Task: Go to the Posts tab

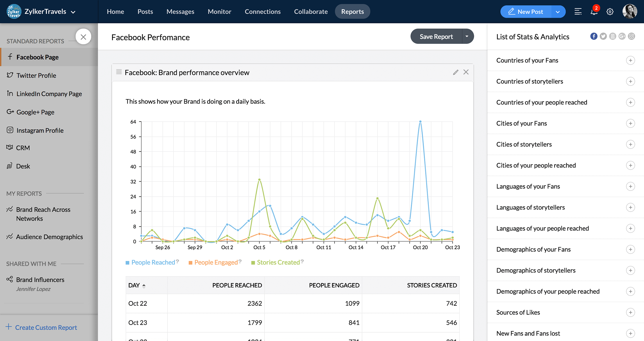Action: [145, 12]
